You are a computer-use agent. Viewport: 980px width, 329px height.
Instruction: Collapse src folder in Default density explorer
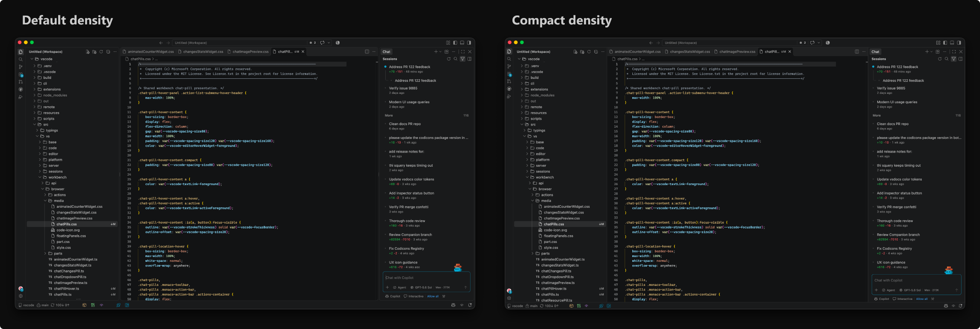coord(35,125)
